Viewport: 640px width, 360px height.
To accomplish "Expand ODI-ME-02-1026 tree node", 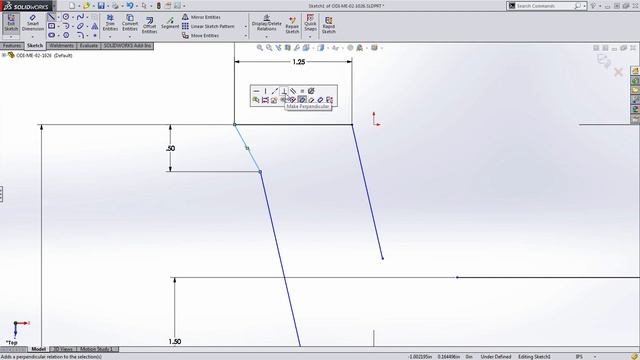I will pos(4,55).
